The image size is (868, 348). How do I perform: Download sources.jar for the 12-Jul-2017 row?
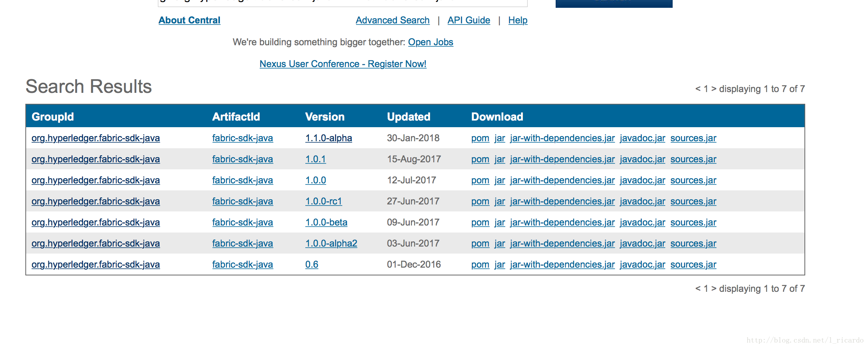[693, 180]
